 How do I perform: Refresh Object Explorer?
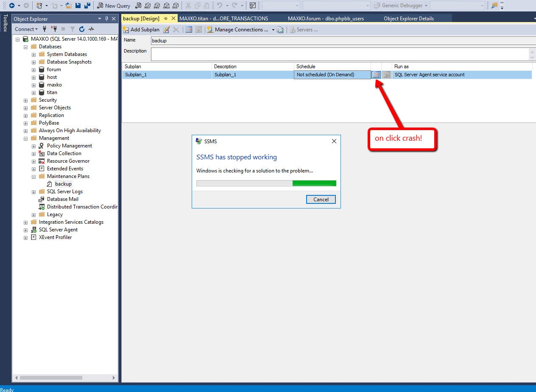[81, 29]
